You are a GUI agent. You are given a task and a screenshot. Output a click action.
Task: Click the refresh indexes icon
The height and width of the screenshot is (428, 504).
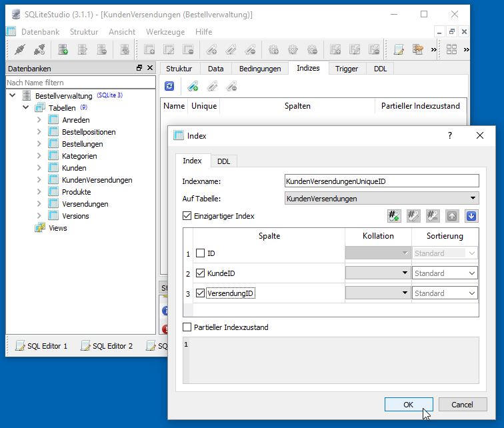click(x=169, y=86)
